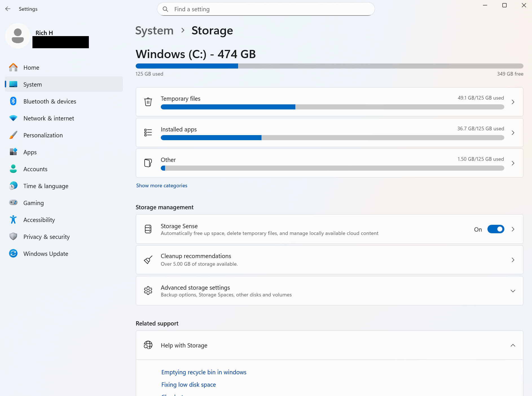Click the Privacy shield icon
Image resolution: width=532 pixels, height=396 pixels.
(x=13, y=237)
